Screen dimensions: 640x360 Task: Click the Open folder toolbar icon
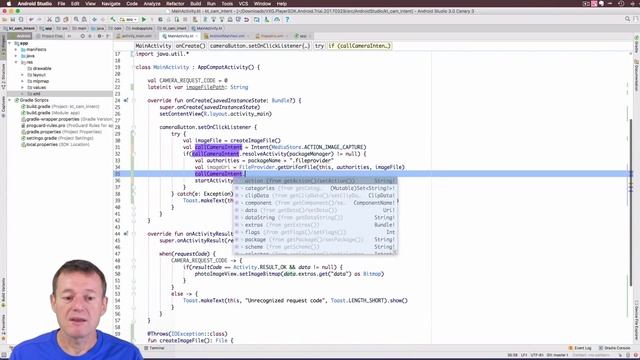coord(4,20)
